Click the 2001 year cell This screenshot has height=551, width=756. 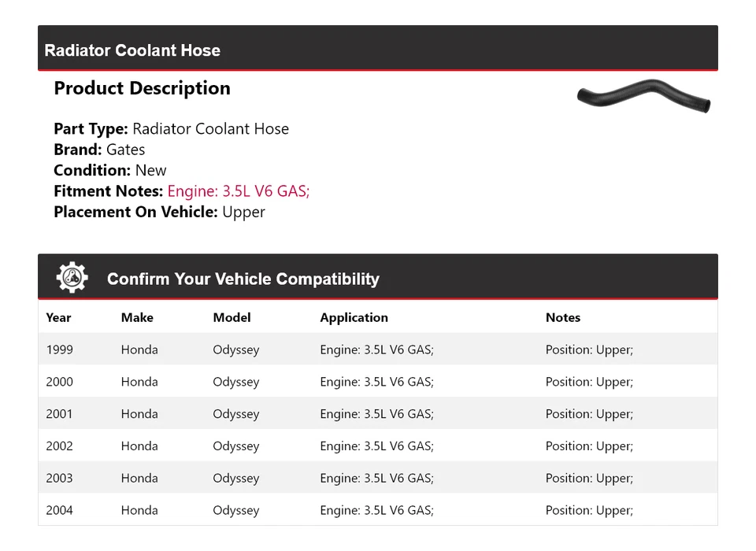click(59, 415)
